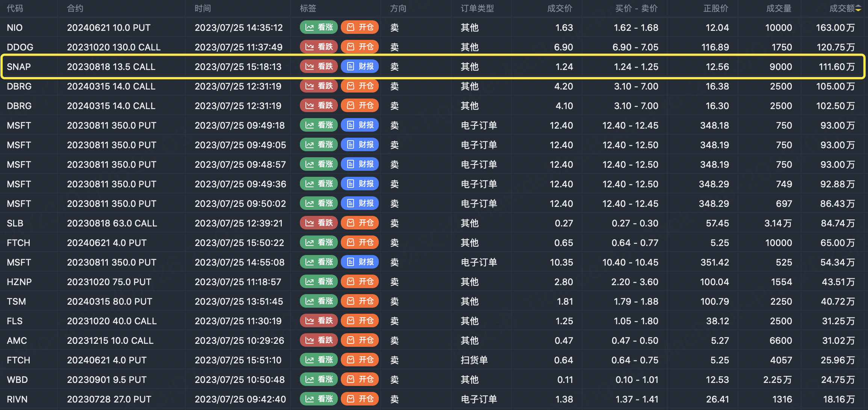868x410 pixels.
Task: Click the 标签 column header
Action: (x=308, y=8)
